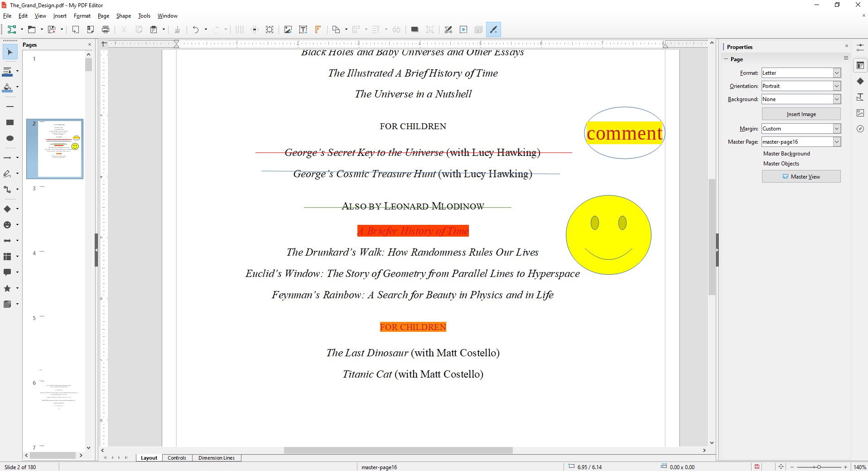Choose the Symbol Shapes smiley tool
The height and width of the screenshot is (471, 868).
(x=8, y=225)
